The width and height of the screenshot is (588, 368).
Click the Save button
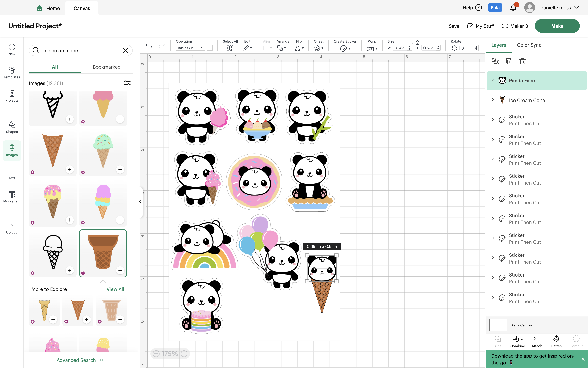click(x=454, y=26)
